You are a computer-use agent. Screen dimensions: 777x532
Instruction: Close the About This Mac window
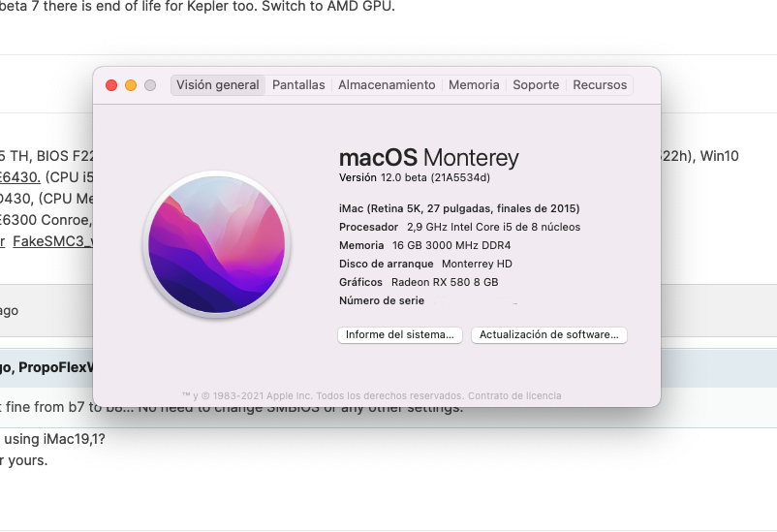(111, 85)
